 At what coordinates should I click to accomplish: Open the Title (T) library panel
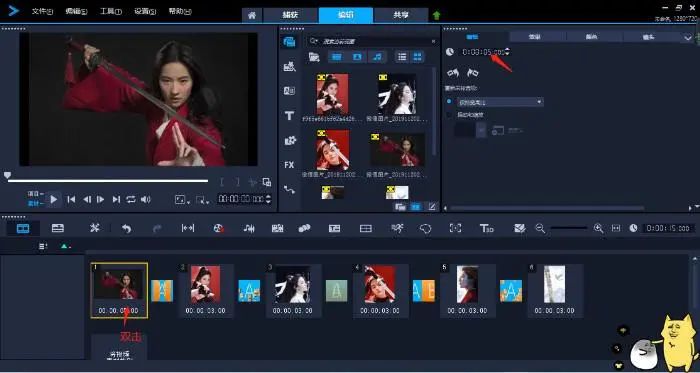289,116
